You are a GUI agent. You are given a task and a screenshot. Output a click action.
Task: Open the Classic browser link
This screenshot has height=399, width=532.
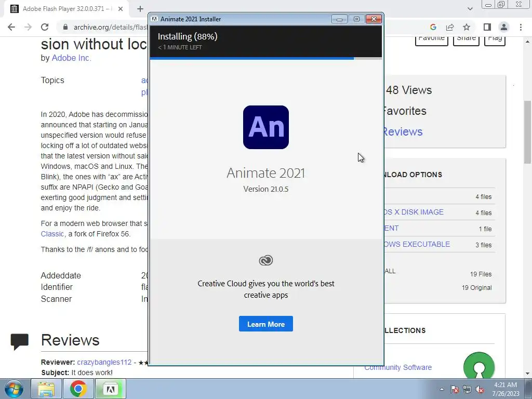click(x=52, y=234)
